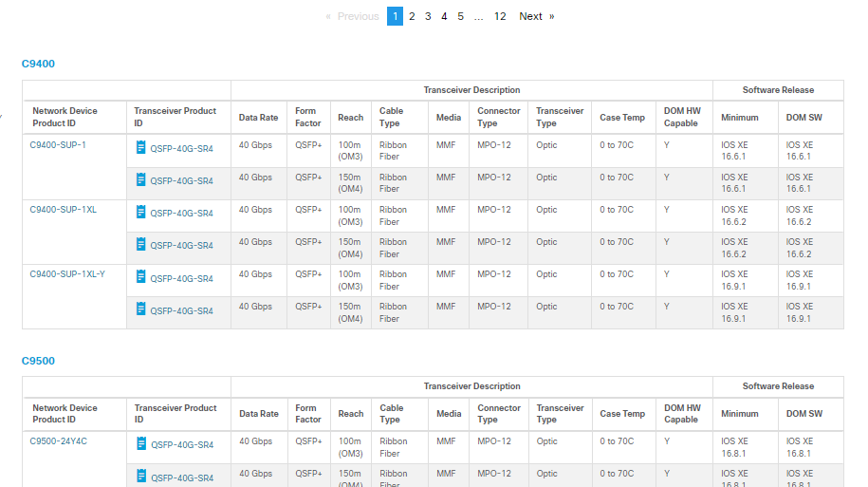
Task: Click 'Transceiver Product ID' header in C9500 table
Action: coord(175,413)
